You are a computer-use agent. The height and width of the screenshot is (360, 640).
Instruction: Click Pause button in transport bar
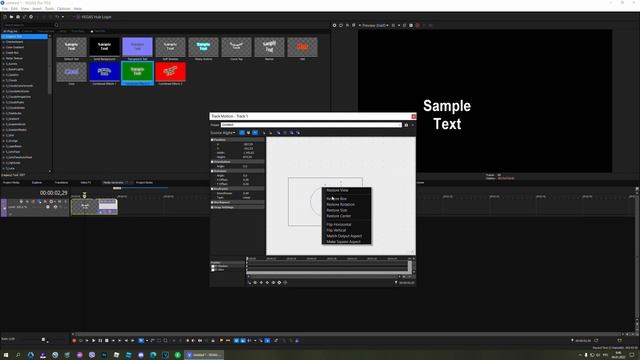(x=100, y=340)
